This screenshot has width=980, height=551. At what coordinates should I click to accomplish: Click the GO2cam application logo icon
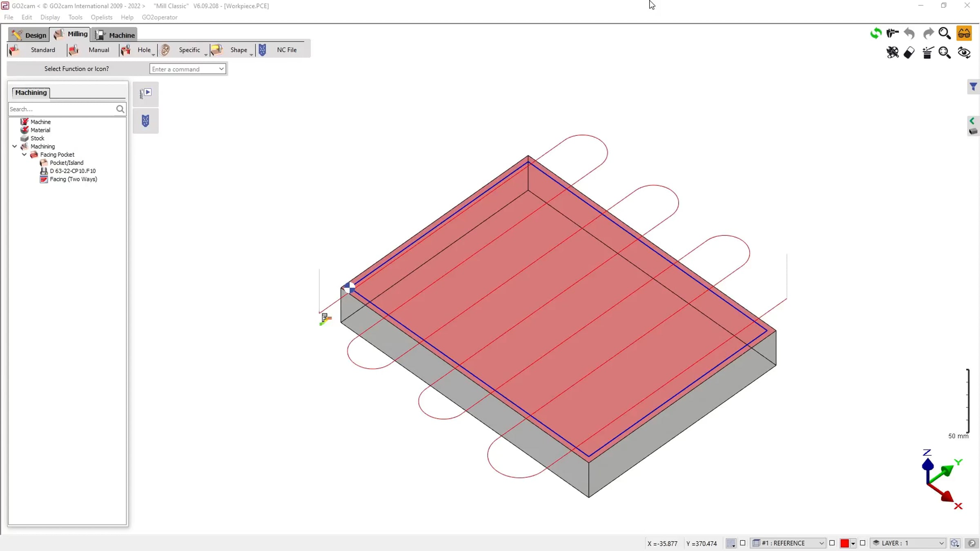tap(5, 6)
